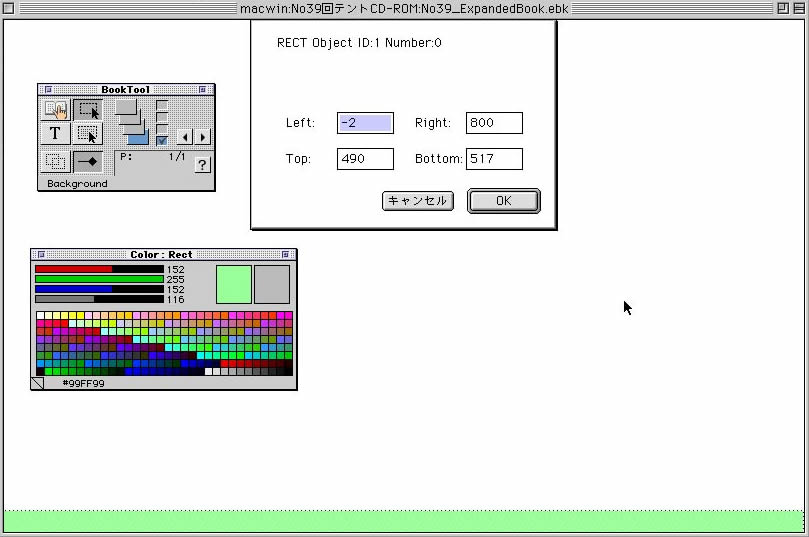Image resolution: width=809 pixels, height=537 pixels.
Task: Select the third layer in layer stack
Action: pyautogui.click(x=134, y=128)
